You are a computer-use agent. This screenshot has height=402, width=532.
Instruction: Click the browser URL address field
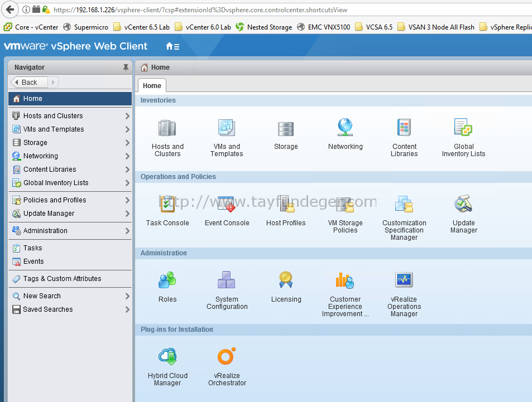[x=292, y=10]
